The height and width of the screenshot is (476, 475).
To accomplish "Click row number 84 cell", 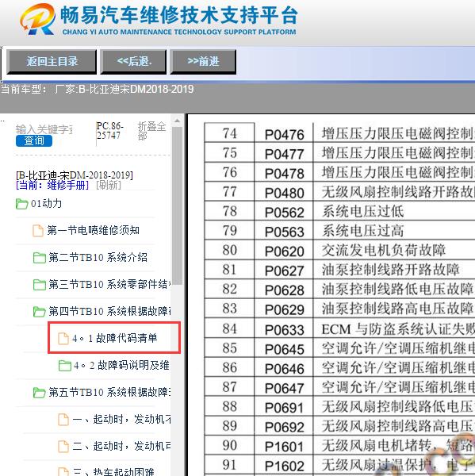I will point(229,328).
